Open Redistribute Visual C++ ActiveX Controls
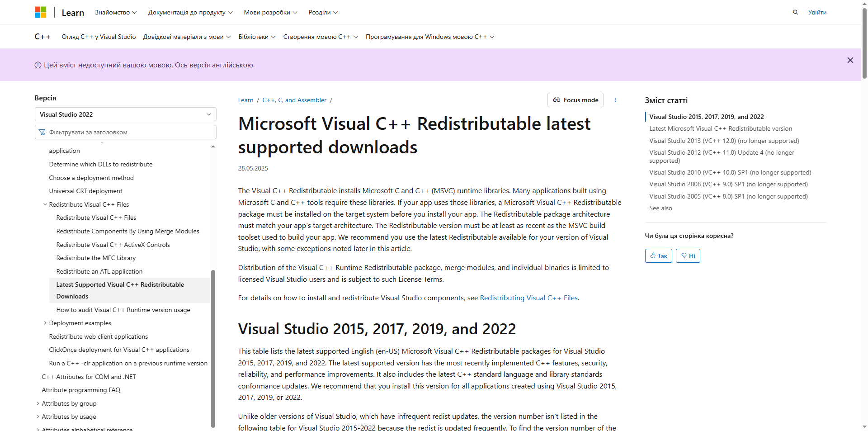Viewport: 868px width, 431px height. [x=113, y=245]
